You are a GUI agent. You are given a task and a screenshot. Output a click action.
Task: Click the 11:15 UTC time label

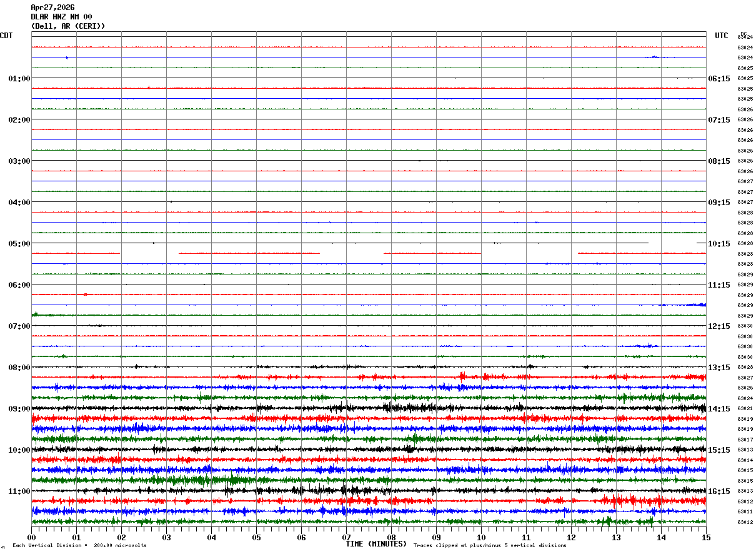[x=719, y=285]
